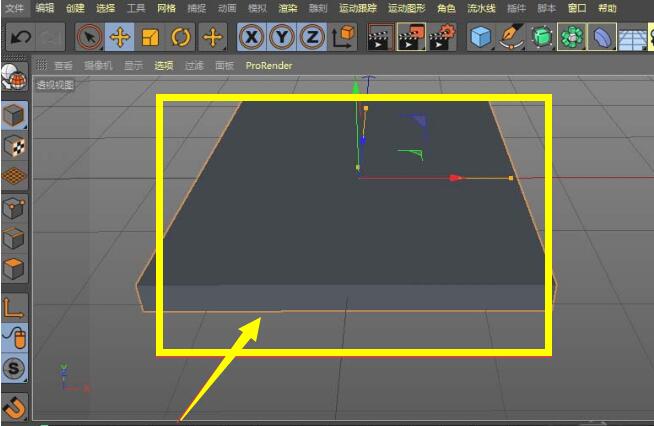Render the active view with the clapperboard icon
Screen dimensions: 654x426
coord(380,37)
